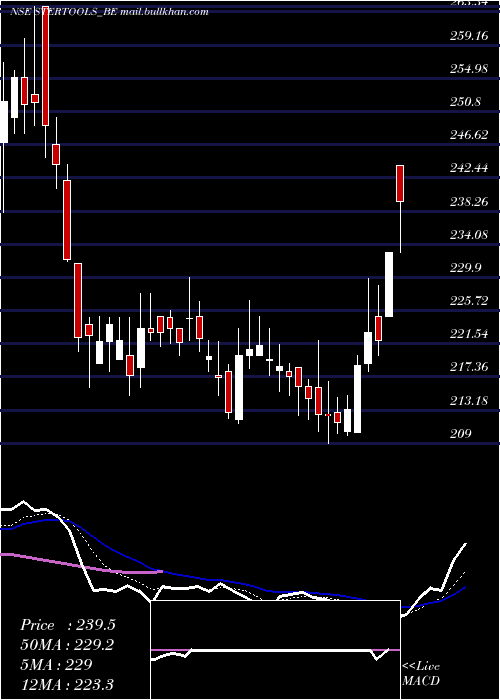
Task: Click the 246.62 price axis label
Action: [x=469, y=135]
